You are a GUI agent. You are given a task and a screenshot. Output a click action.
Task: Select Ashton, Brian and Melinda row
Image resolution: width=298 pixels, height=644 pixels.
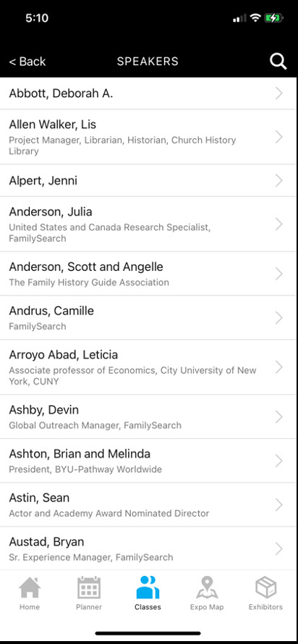149,461
